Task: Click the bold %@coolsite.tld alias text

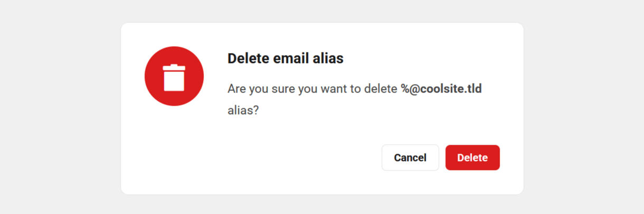Action: [x=441, y=89]
